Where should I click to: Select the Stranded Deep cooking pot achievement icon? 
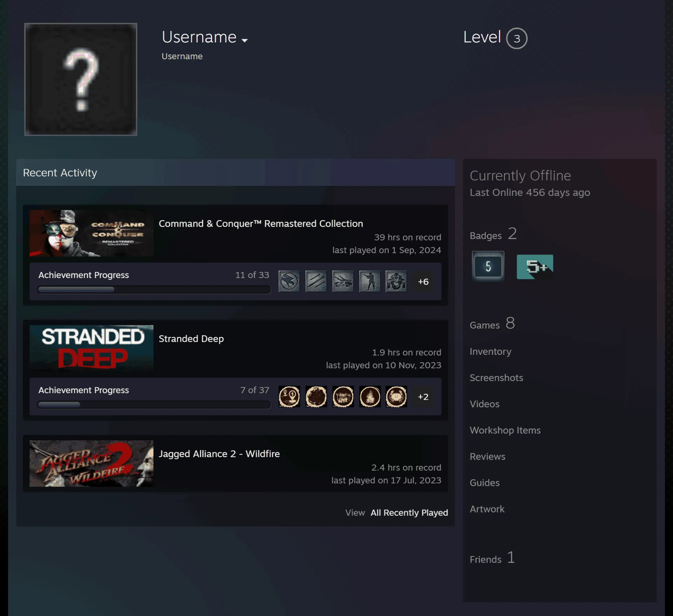pos(343,397)
